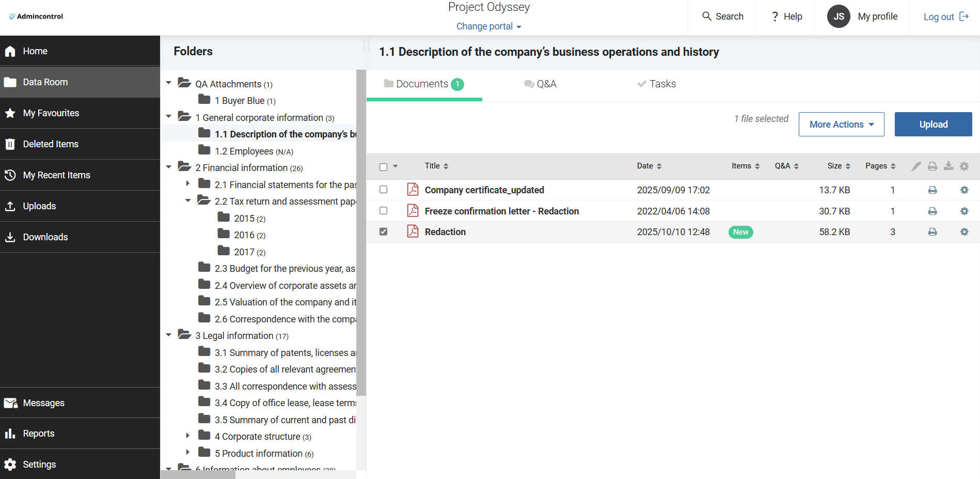Collapse the 3 Legal information folder
Image resolution: width=980 pixels, height=479 pixels.
tap(169, 335)
